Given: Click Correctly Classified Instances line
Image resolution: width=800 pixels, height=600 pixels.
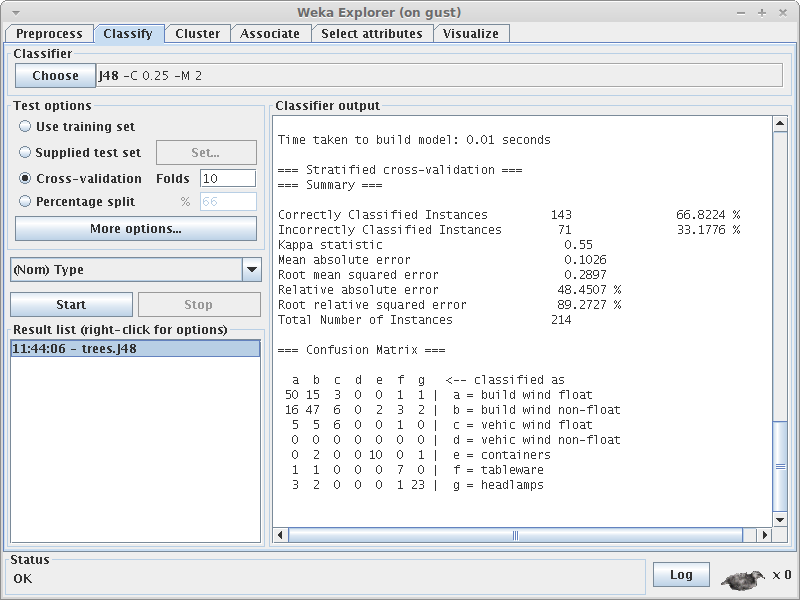Looking at the screenshot, I should [509, 215].
